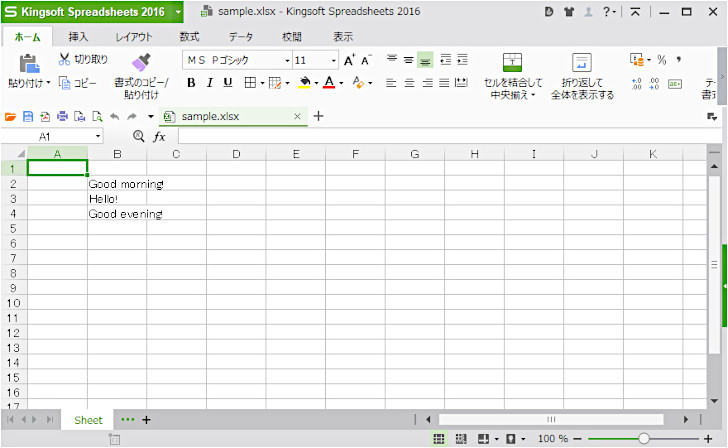Apply comma style number format
728x448 pixels.
[x=679, y=59]
